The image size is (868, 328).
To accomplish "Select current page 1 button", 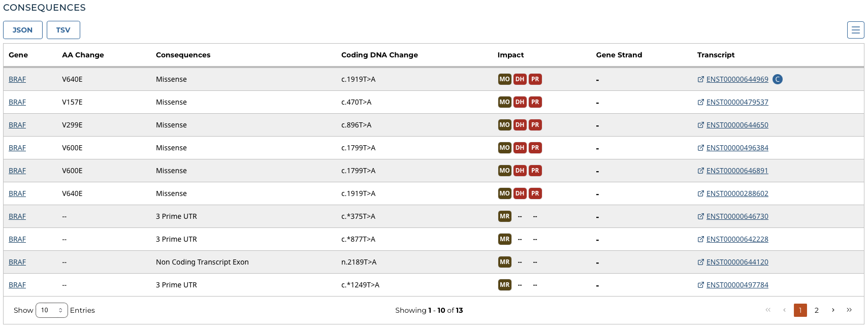I will 800,310.
